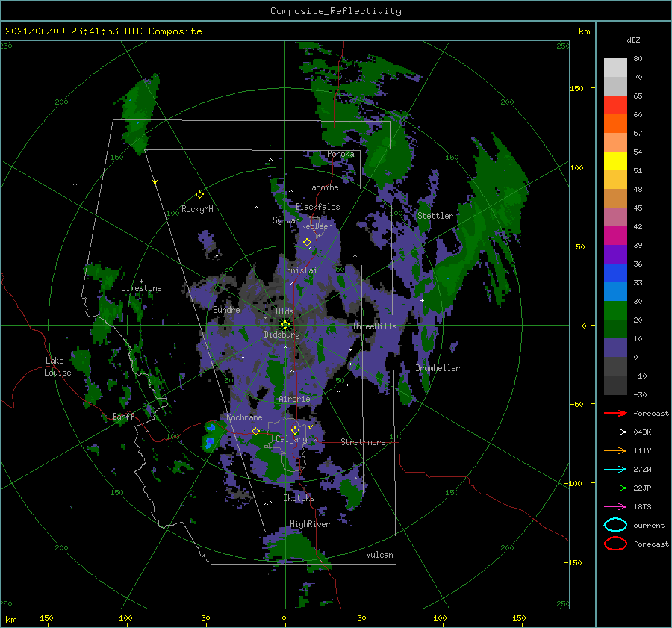Click the 'current' legend text
The image size is (672, 628).
pos(649,525)
